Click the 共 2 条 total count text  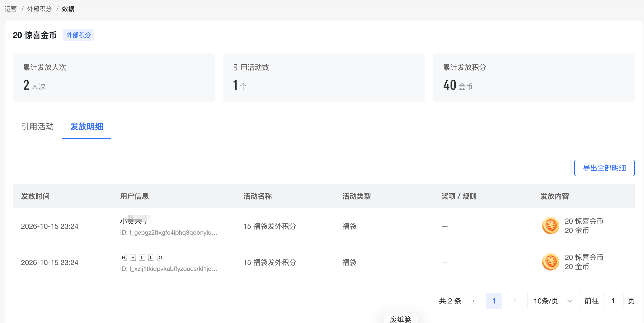pos(450,301)
